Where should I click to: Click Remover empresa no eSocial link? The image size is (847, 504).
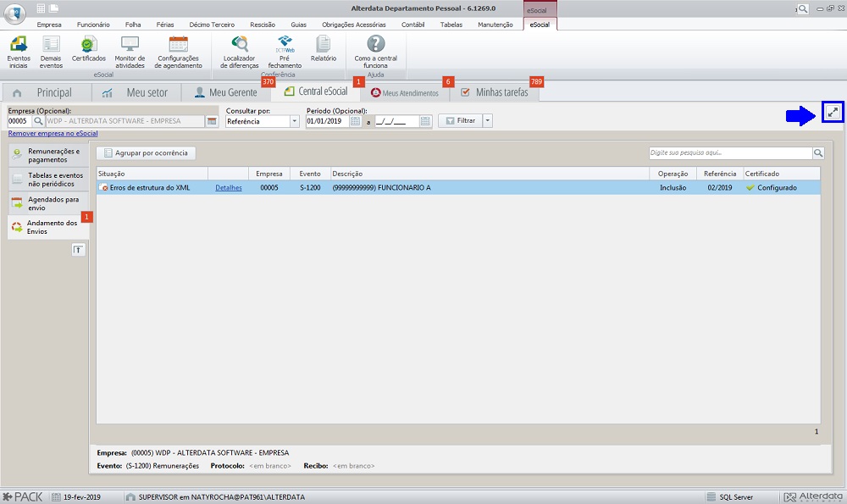pos(53,134)
